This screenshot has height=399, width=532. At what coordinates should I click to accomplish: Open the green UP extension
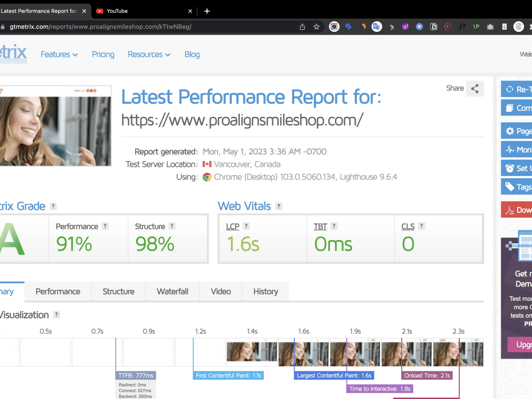pyautogui.click(x=476, y=27)
